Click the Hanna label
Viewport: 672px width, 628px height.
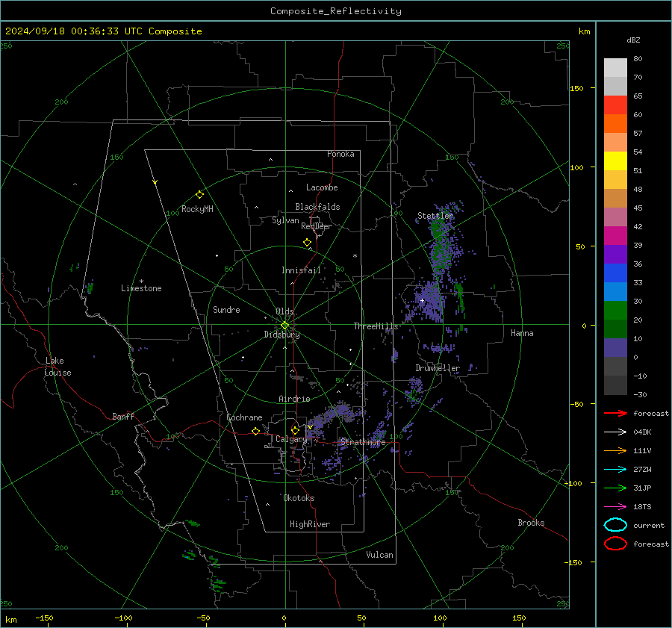522,333
